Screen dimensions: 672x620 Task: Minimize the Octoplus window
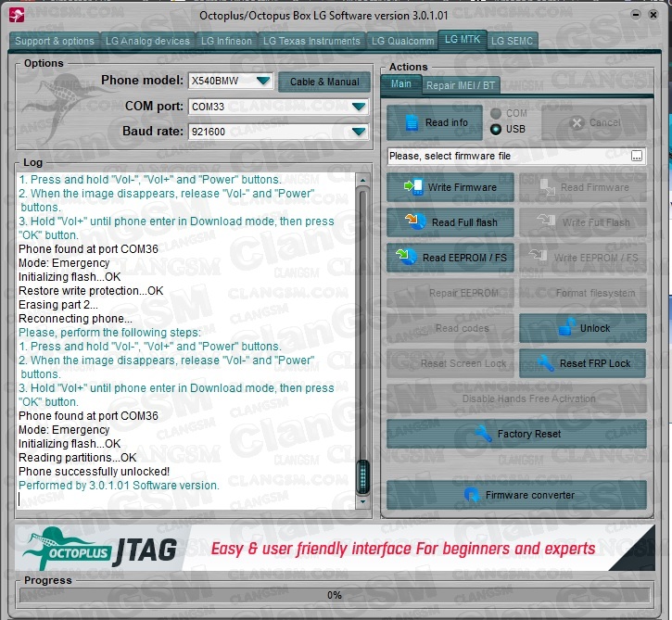636,15
